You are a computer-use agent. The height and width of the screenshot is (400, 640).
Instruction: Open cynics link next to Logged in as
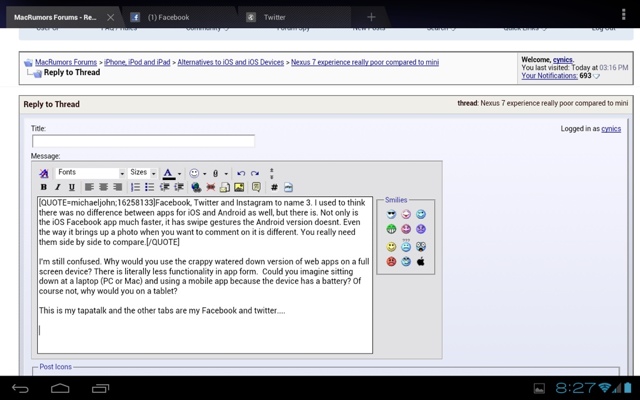point(611,129)
